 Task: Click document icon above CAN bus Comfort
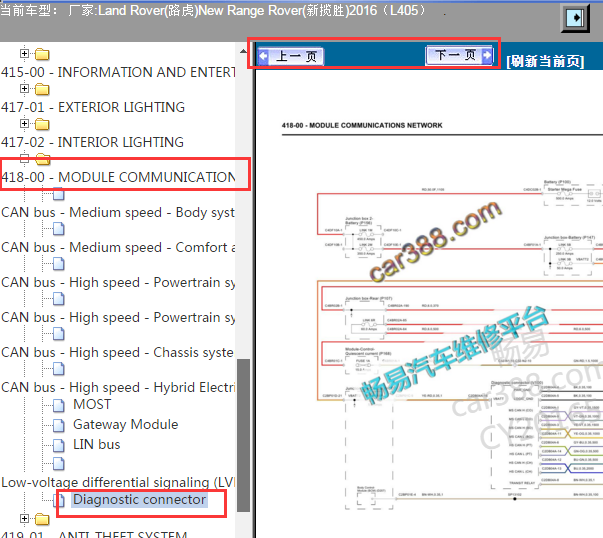pos(59,229)
